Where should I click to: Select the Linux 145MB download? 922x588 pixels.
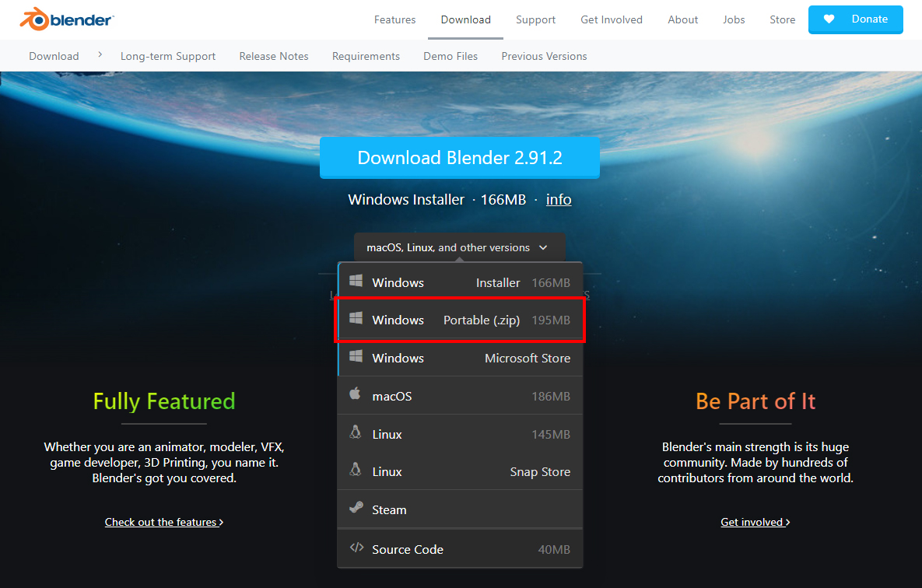[460, 434]
